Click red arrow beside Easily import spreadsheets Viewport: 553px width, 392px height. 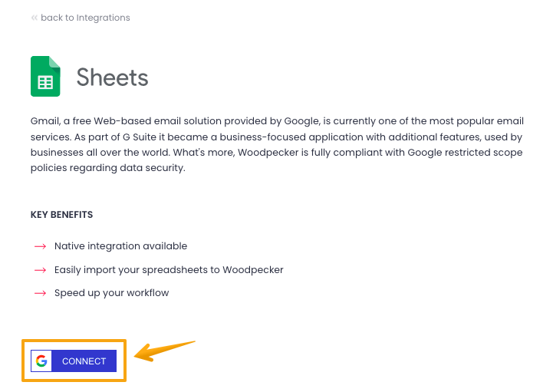coord(40,270)
